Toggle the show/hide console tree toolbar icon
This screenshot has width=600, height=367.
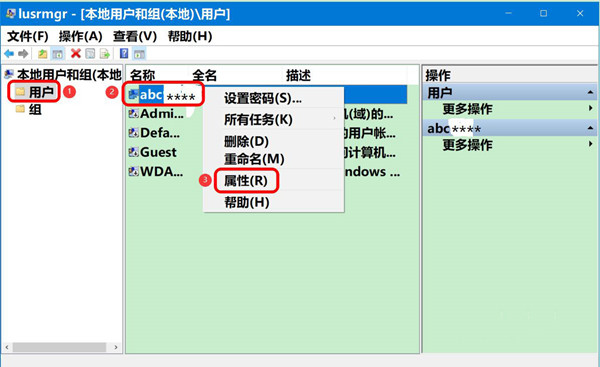tap(58, 54)
